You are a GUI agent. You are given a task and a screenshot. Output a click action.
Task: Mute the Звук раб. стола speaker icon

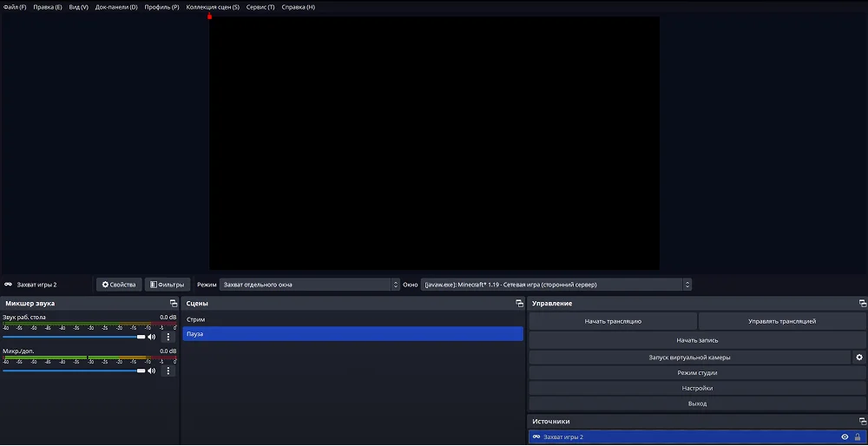[x=152, y=337]
